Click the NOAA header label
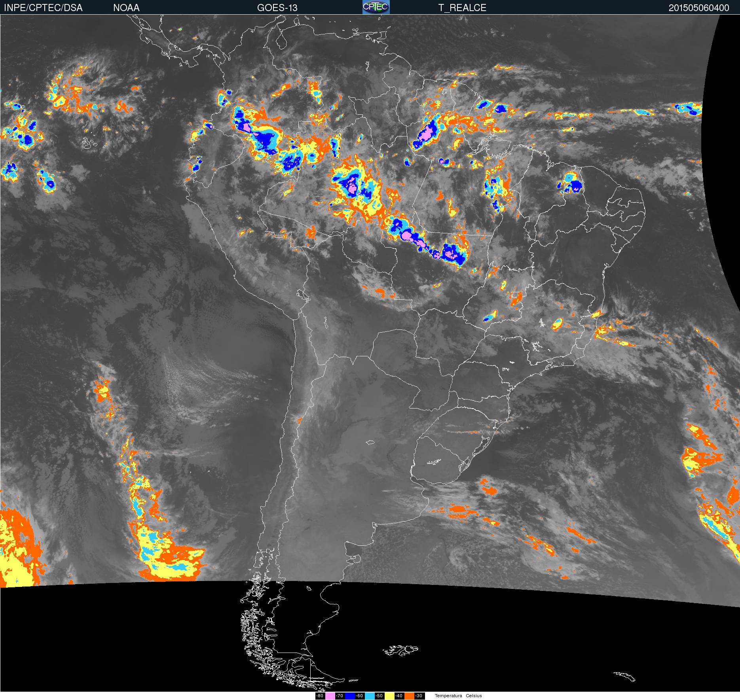 126,8
